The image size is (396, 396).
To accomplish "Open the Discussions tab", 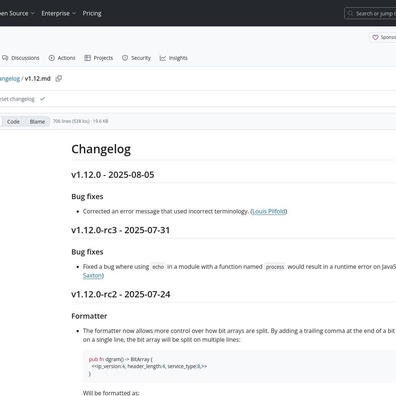I will pyautogui.click(x=21, y=58).
